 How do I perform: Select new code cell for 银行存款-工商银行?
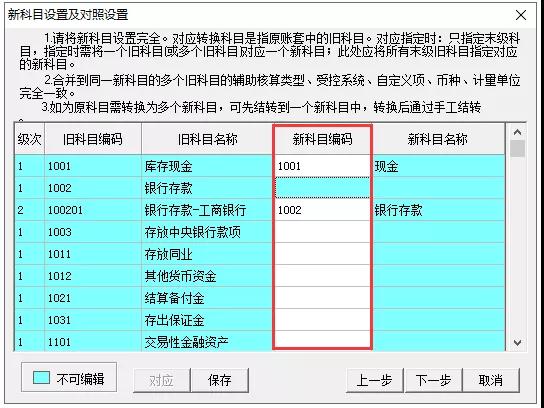(x=322, y=210)
